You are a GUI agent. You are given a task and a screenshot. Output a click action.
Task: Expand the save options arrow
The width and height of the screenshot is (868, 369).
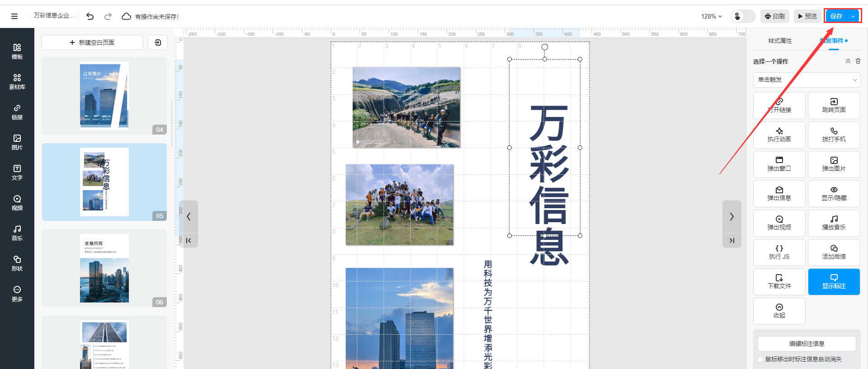pos(853,16)
